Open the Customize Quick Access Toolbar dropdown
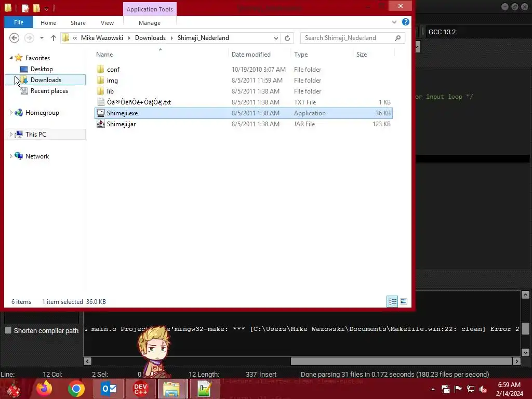This screenshot has height=399, width=532. (x=46, y=8)
